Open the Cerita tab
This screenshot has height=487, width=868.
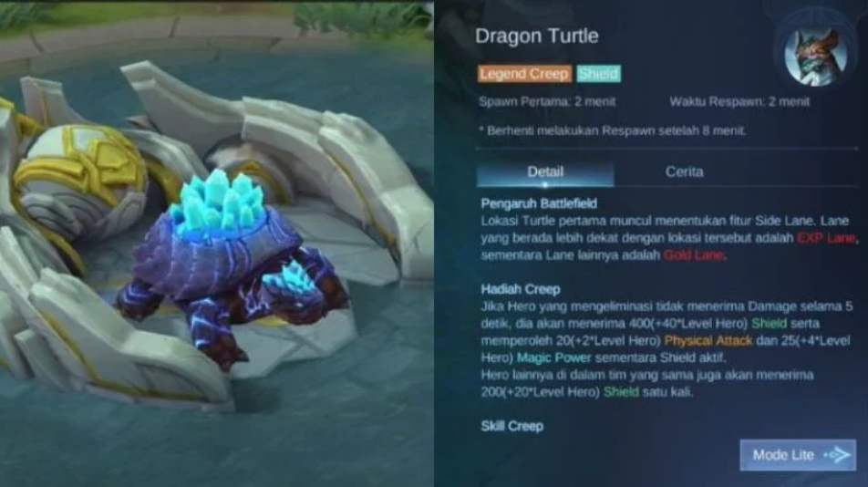(684, 171)
